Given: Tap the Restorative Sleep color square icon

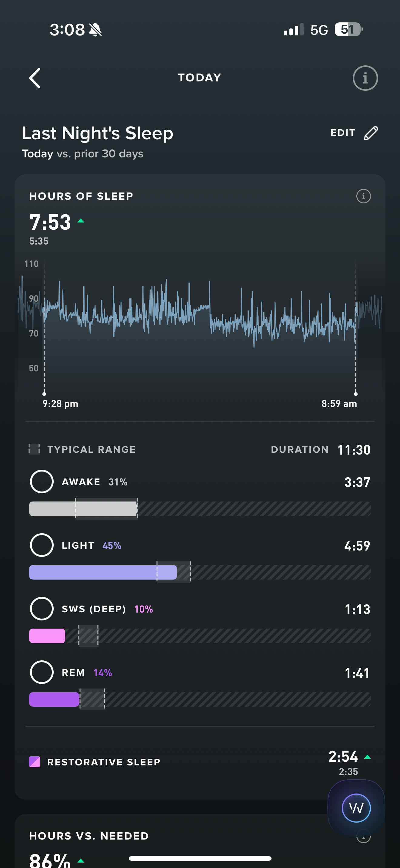Looking at the screenshot, I should coord(35,762).
